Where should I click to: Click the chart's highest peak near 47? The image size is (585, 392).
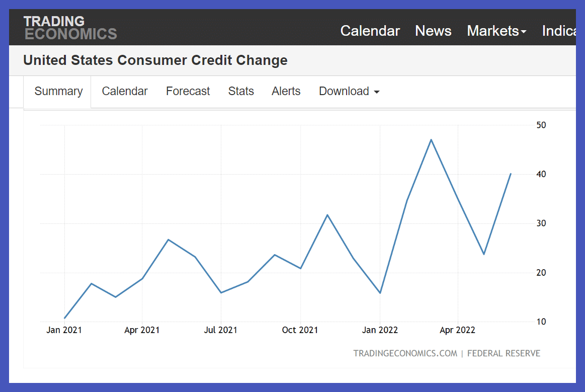pyautogui.click(x=431, y=139)
